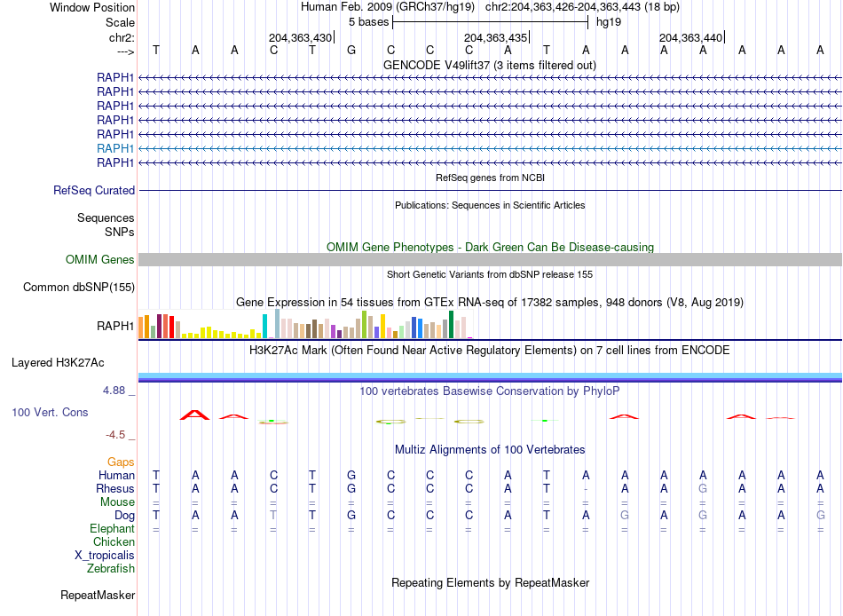
Task: Open the RefSeq Curated track label
Action: tap(94, 191)
